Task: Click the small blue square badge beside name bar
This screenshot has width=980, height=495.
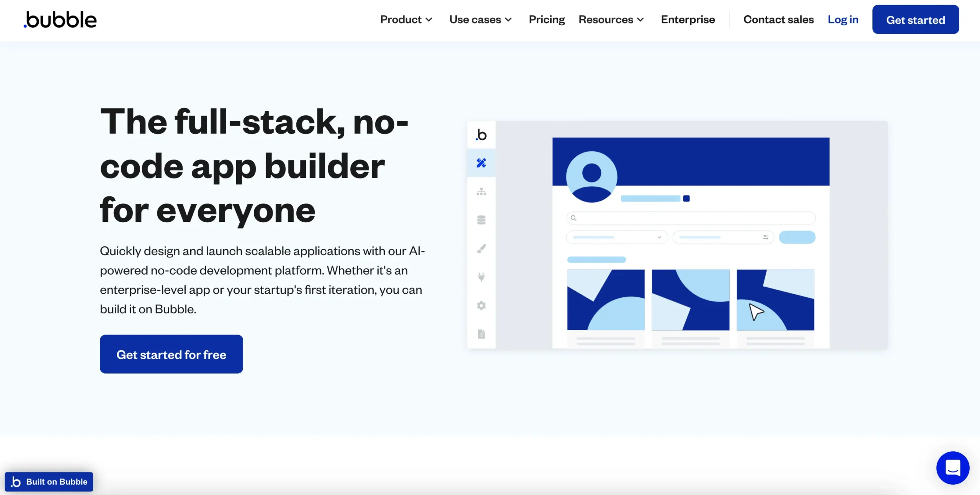Action: pos(686,198)
